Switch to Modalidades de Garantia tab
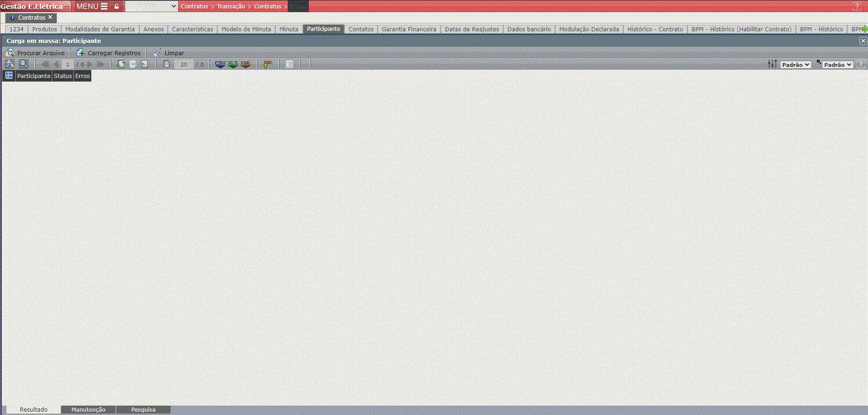Viewport: 868px width, 415px height. 100,29
